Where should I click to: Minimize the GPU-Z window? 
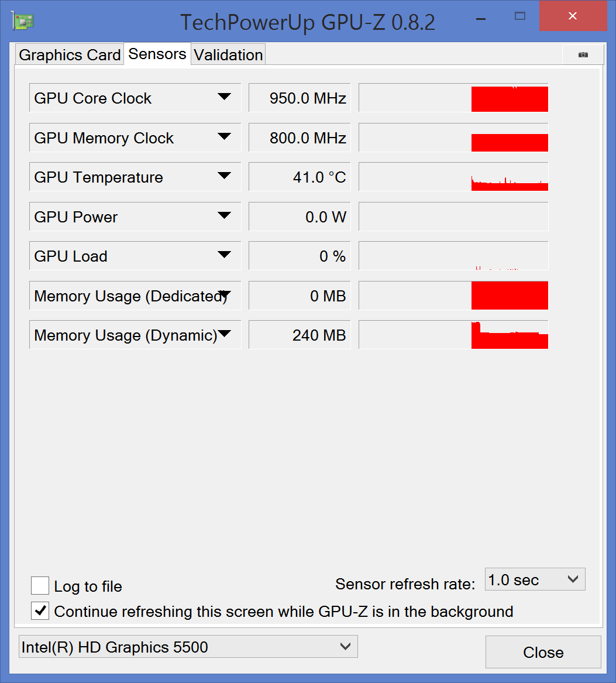(481, 19)
